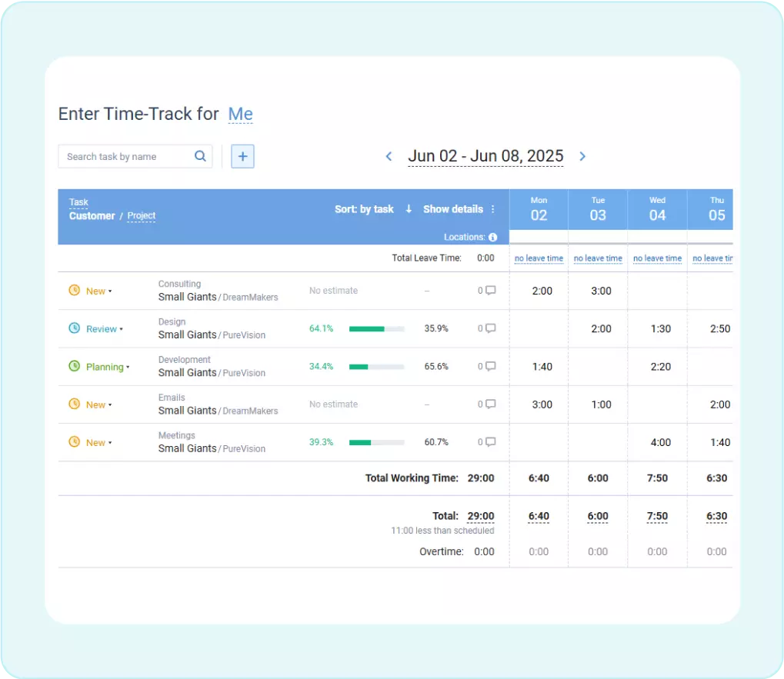Click the Design task progress bar
This screenshot has height=679, width=784.
[x=377, y=328]
